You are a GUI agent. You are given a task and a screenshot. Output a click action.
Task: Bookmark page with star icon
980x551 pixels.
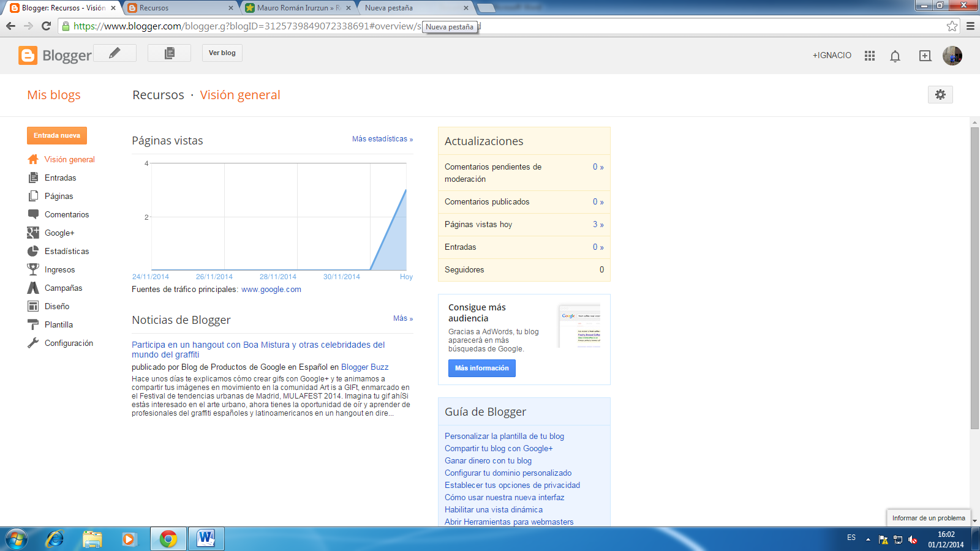click(952, 26)
